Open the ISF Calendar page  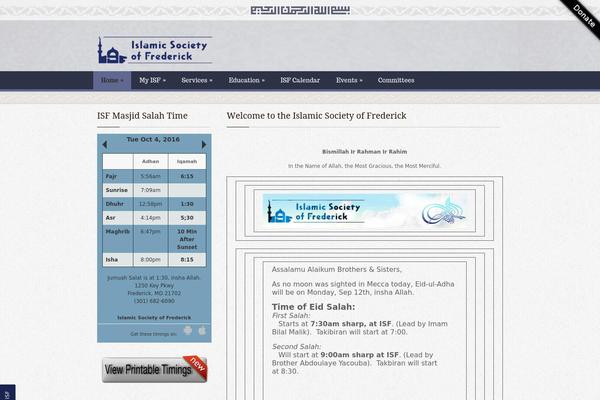(300, 80)
